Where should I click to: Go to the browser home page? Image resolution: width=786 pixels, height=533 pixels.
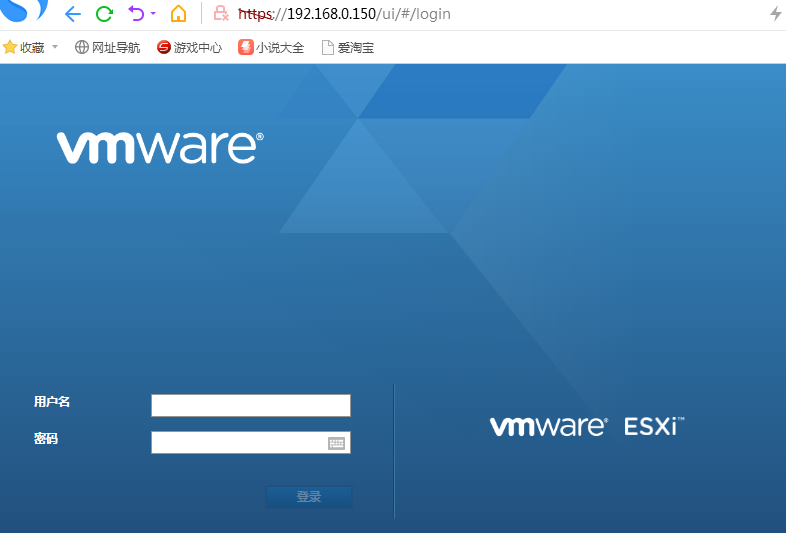point(178,14)
